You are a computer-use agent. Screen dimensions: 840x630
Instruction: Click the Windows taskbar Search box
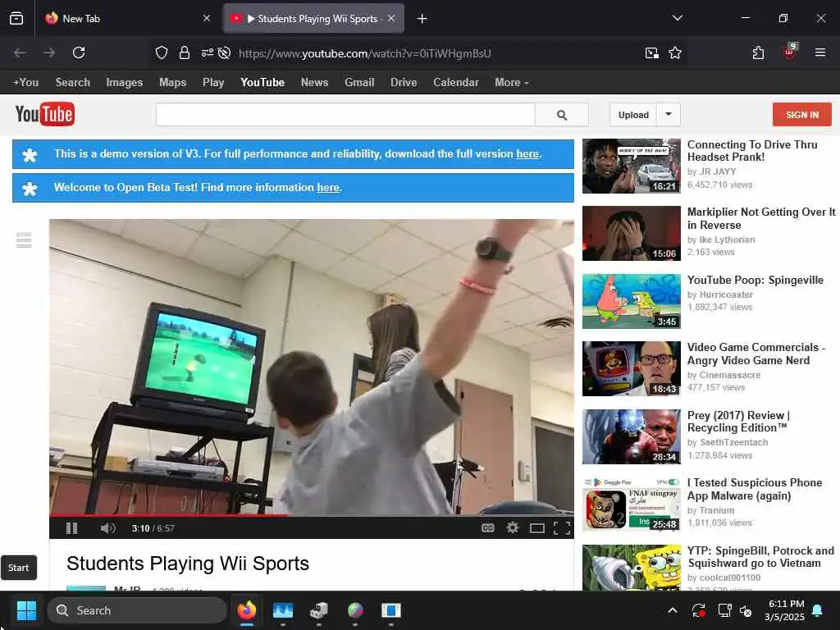(x=137, y=610)
